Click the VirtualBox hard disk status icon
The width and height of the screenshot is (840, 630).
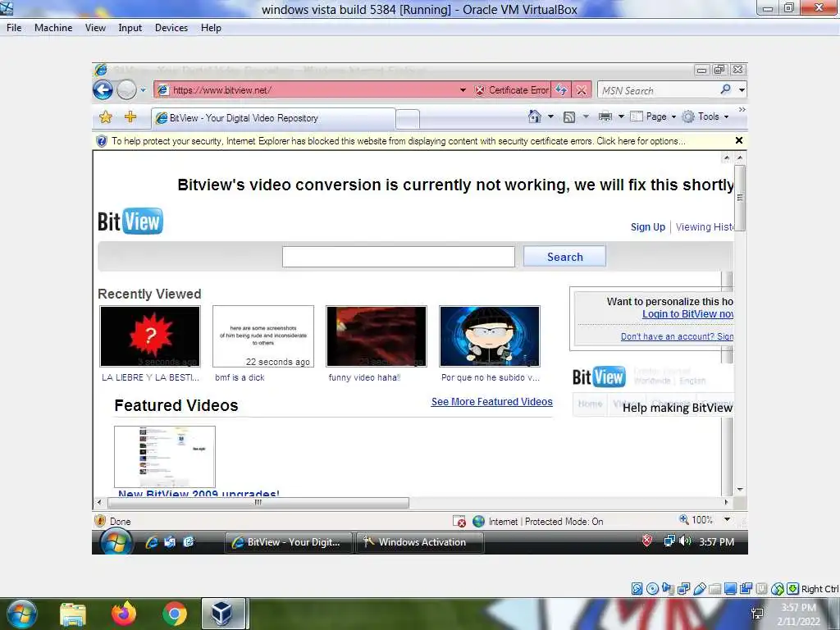[637, 589]
